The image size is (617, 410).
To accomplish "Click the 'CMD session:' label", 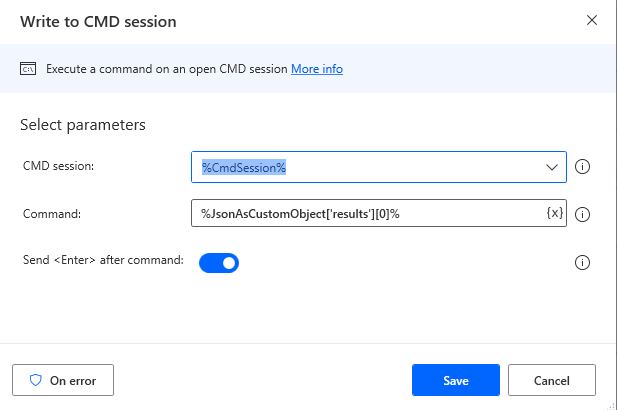I will click(x=58, y=165).
